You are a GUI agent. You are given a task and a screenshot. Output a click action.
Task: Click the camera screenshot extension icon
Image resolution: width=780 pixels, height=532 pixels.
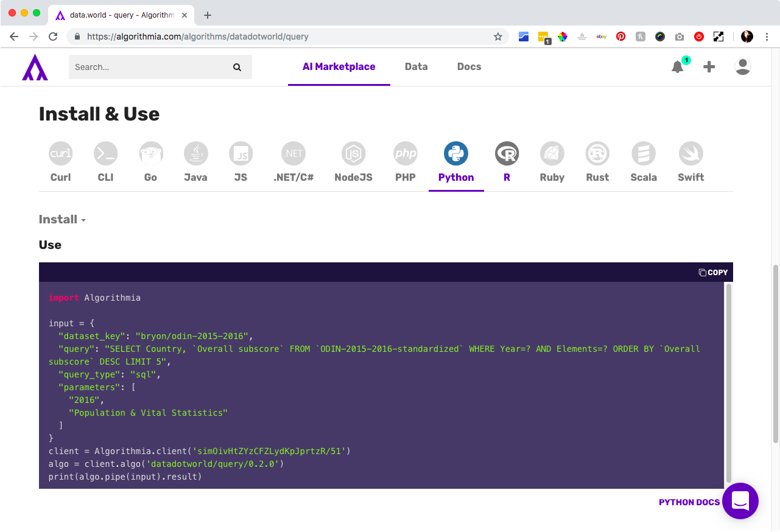tap(680, 37)
